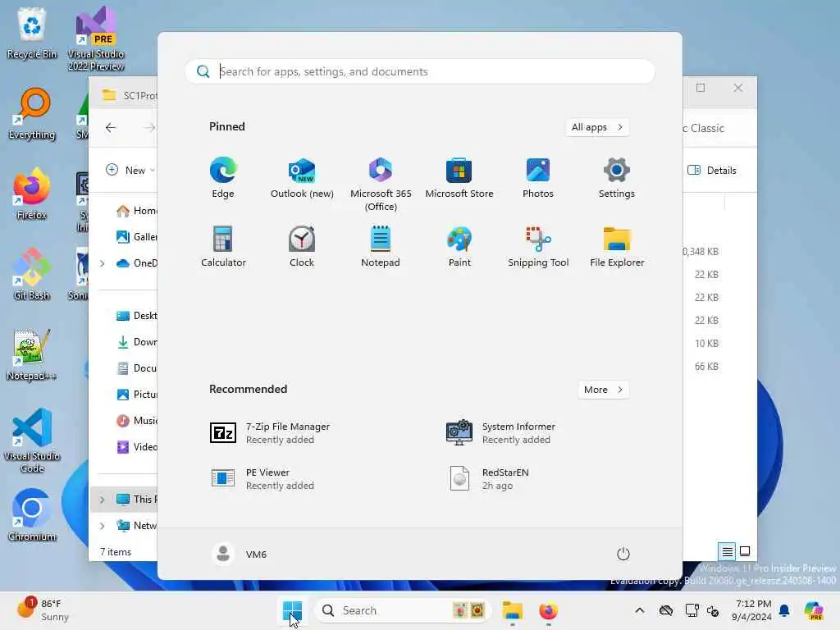
Task: Click the Start button on taskbar
Action: pyautogui.click(x=292, y=610)
